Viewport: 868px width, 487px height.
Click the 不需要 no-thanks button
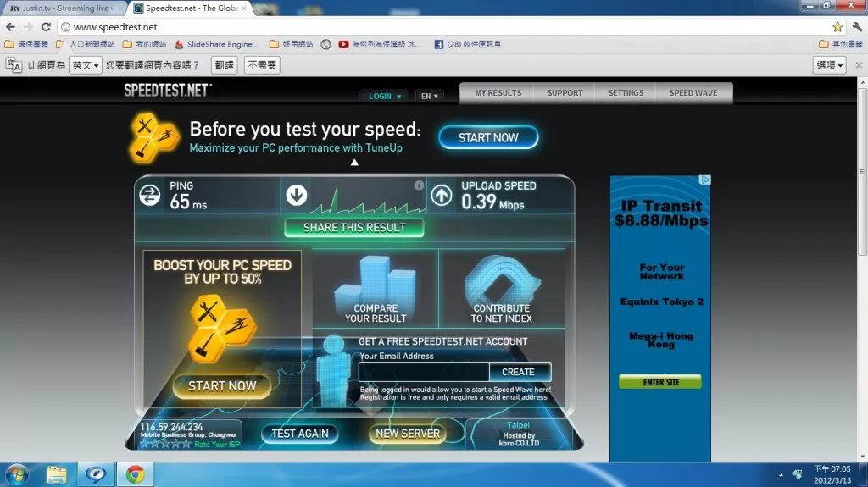262,64
